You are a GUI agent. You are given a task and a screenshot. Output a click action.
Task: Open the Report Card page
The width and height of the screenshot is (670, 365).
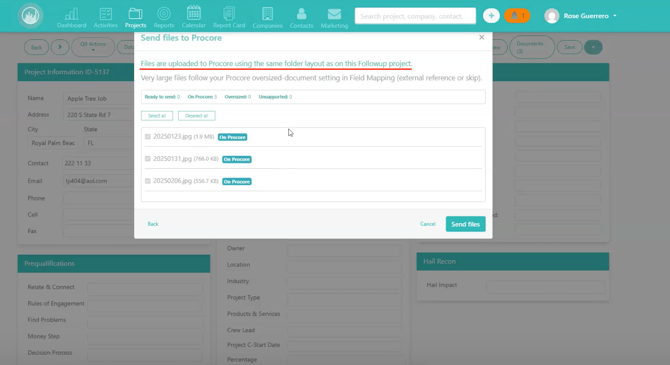click(x=229, y=18)
